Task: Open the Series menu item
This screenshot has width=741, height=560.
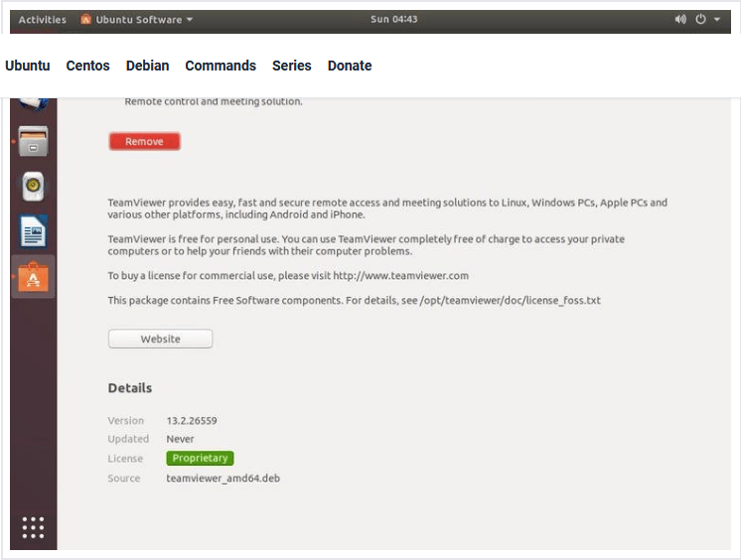Action: (292, 66)
